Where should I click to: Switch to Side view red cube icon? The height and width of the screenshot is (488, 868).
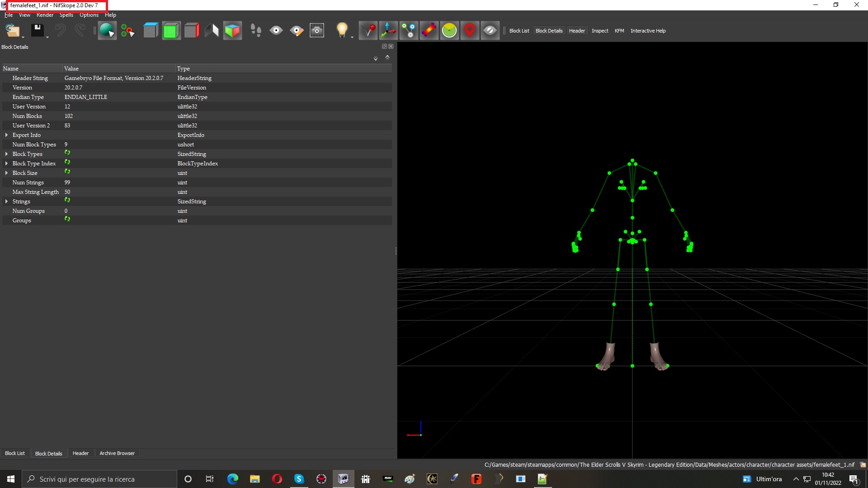(192, 31)
